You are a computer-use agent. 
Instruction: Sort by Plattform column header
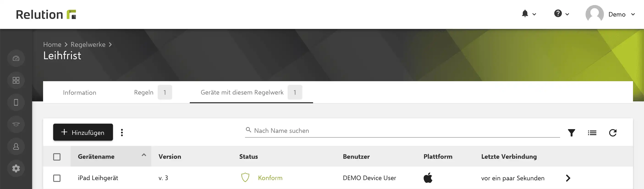438,157
